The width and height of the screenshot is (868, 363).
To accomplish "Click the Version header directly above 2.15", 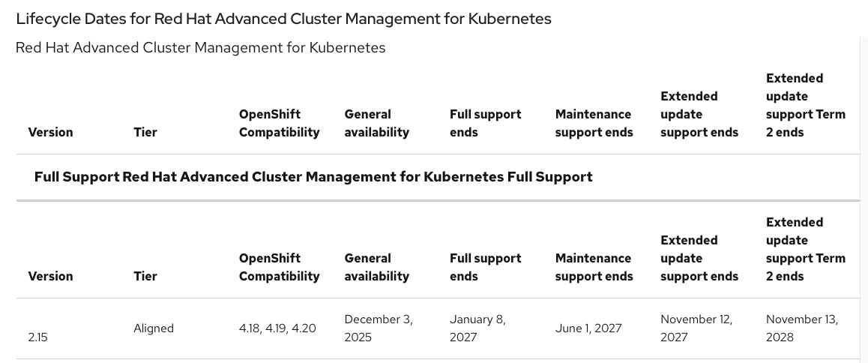I will tap(50, 276).
